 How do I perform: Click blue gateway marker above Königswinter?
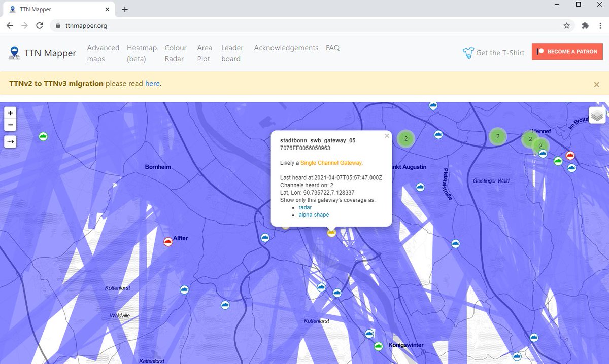[369, 334]
